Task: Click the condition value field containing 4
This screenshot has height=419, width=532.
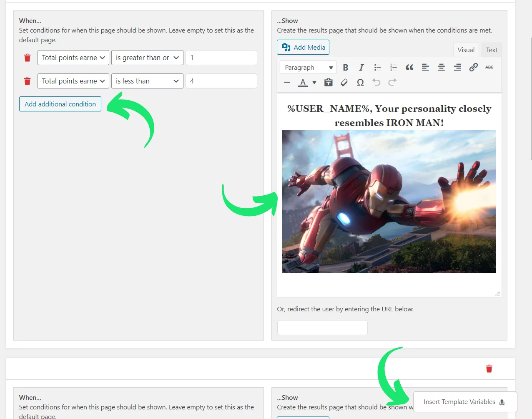Action: click(221, 81)
